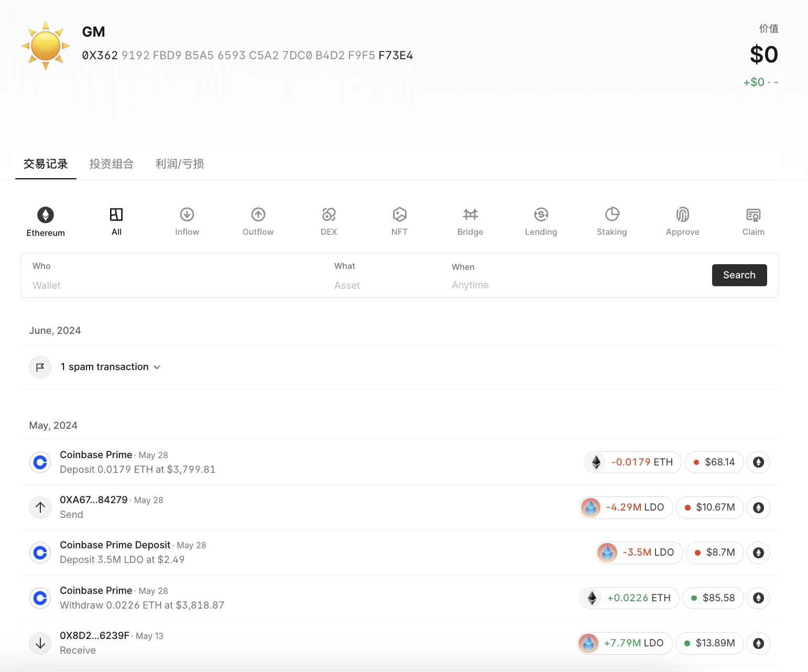Switch to the 投资组合 tab
Screen dimensions: 808x672
point(112,164)
